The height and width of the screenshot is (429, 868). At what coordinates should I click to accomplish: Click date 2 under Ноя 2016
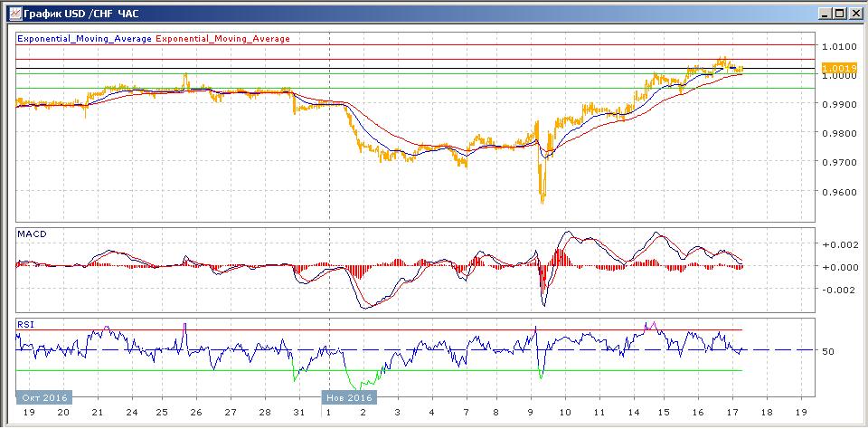[x=363, y=413]
